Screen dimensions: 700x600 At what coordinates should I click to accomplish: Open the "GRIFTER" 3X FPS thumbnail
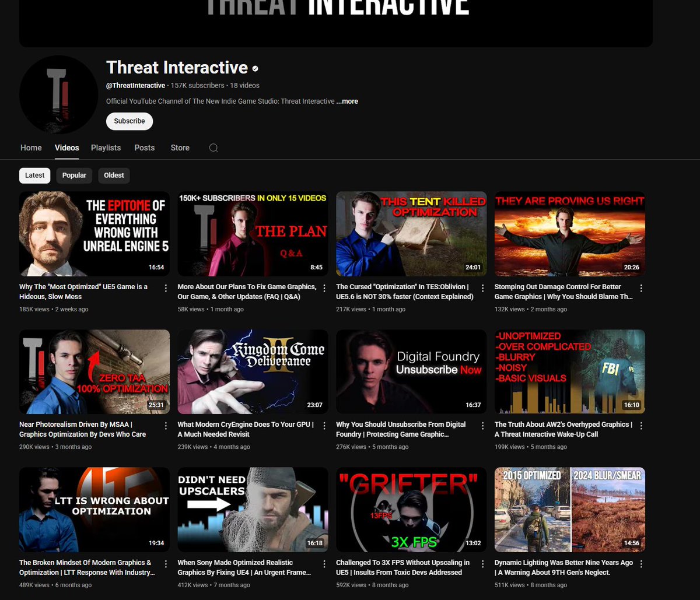[x=411, y=510]
